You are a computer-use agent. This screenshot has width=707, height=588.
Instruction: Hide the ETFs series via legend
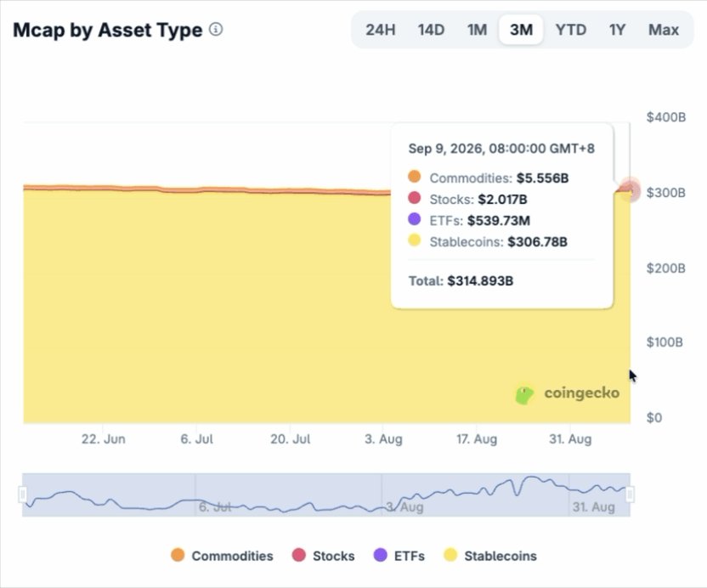(399, 556)
